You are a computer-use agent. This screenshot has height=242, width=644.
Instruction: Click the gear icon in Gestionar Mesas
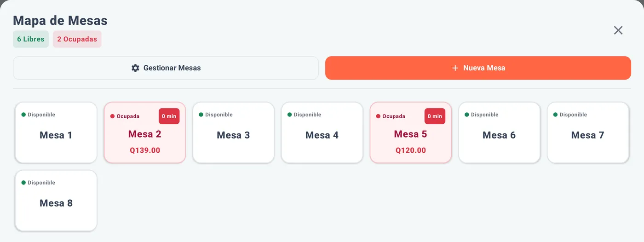click(135, 68)
